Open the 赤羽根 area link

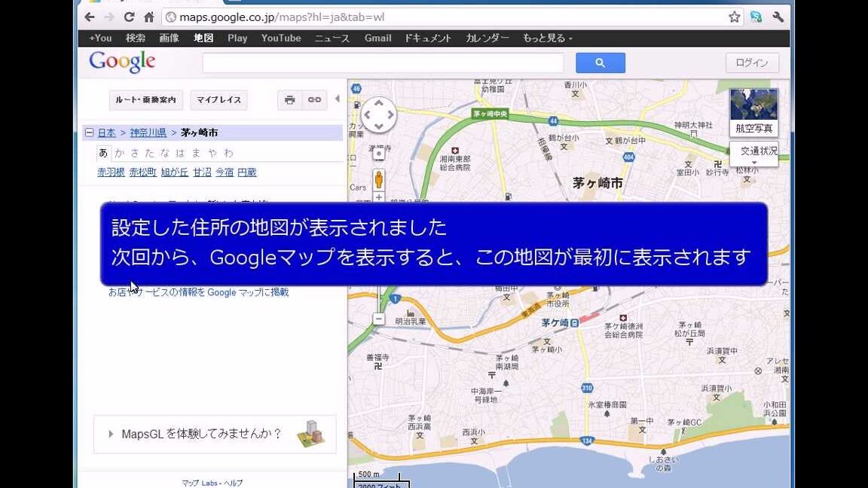pyautogui.click(x=111, y=172)
